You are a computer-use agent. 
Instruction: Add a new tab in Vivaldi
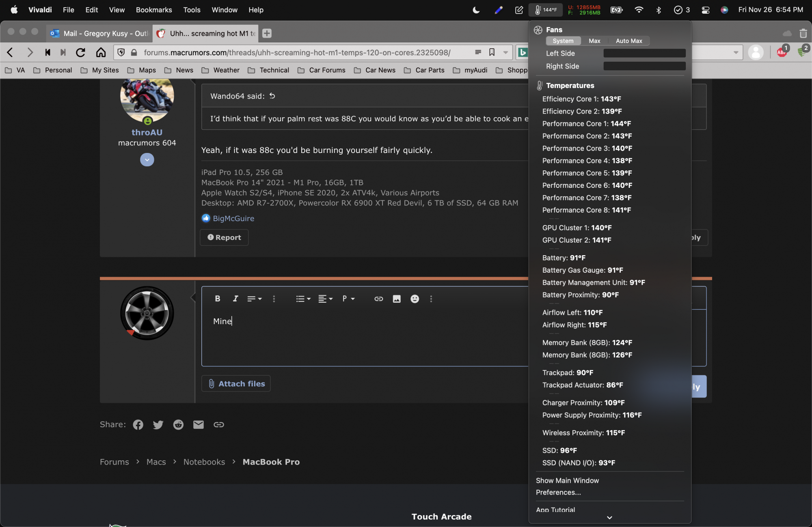pos(267,33)
